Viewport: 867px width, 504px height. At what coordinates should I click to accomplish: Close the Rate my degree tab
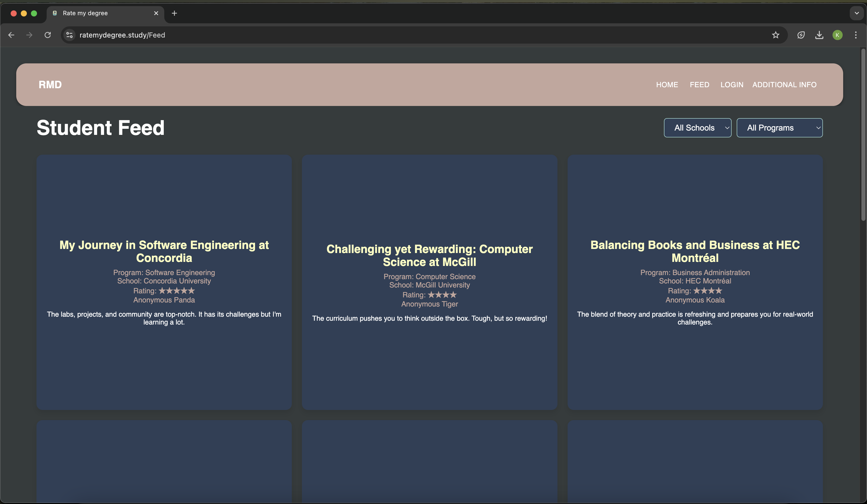click(x=156, y=13)
